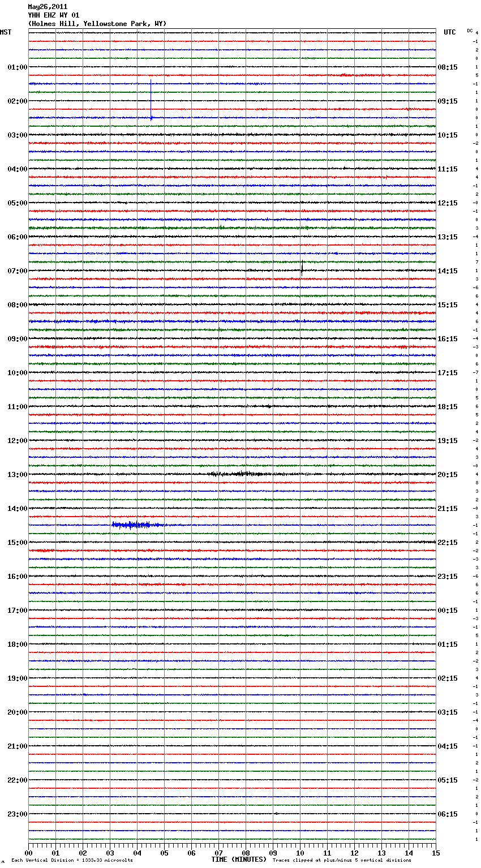481x868 pixels.
Task: Select the 05:00 MST time label
Action: [x=18, y=203]
